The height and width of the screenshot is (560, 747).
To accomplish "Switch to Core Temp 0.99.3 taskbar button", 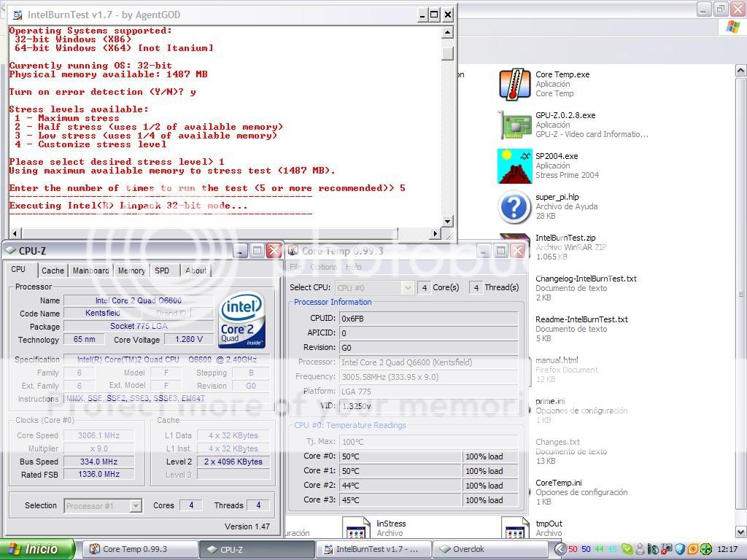I will point(140,550).
